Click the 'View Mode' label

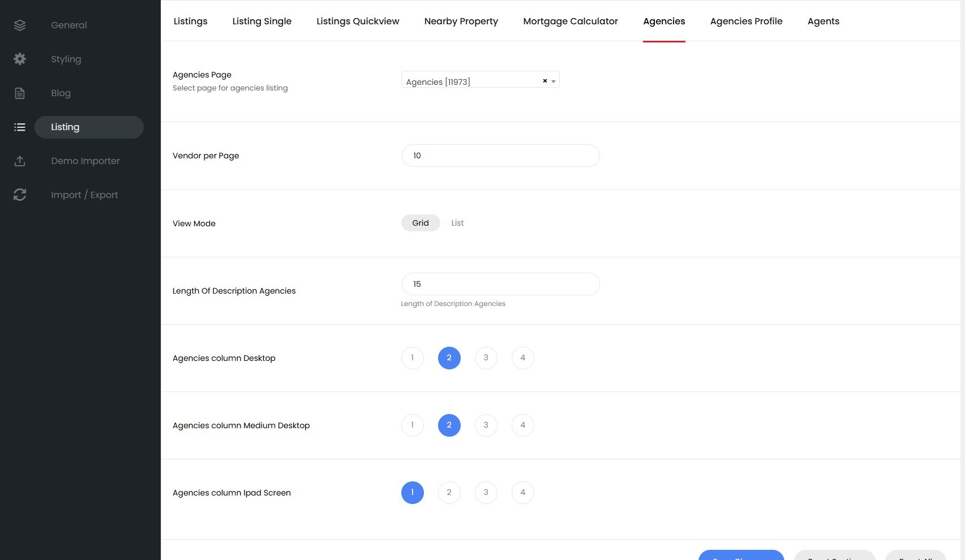point(194,223)
